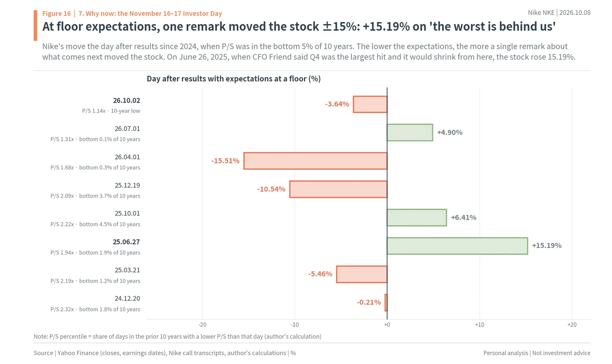Click the 'Figure 16' heading text
This screenshot has height=364, width=612.
click(x=56, y=13)
